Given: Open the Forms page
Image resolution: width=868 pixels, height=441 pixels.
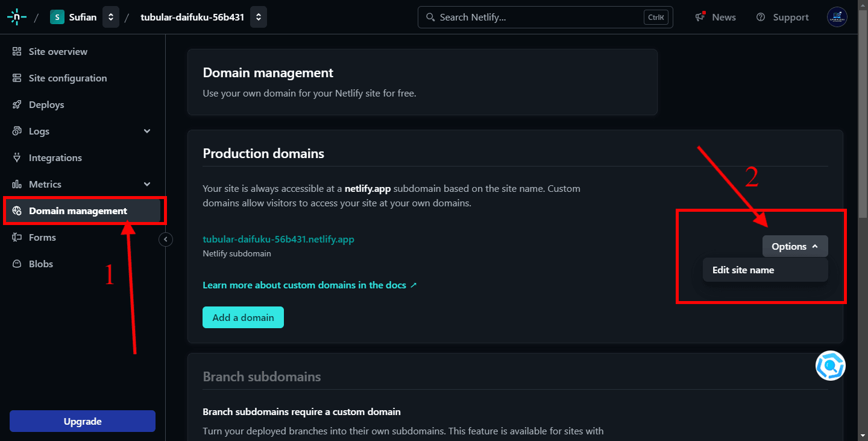Looking at the screenshot, I should pos(42,237).
